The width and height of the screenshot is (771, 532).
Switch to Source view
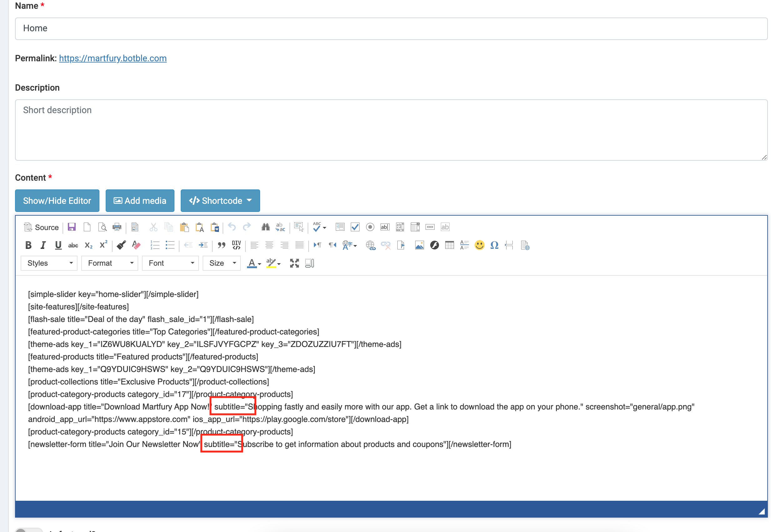41,227
